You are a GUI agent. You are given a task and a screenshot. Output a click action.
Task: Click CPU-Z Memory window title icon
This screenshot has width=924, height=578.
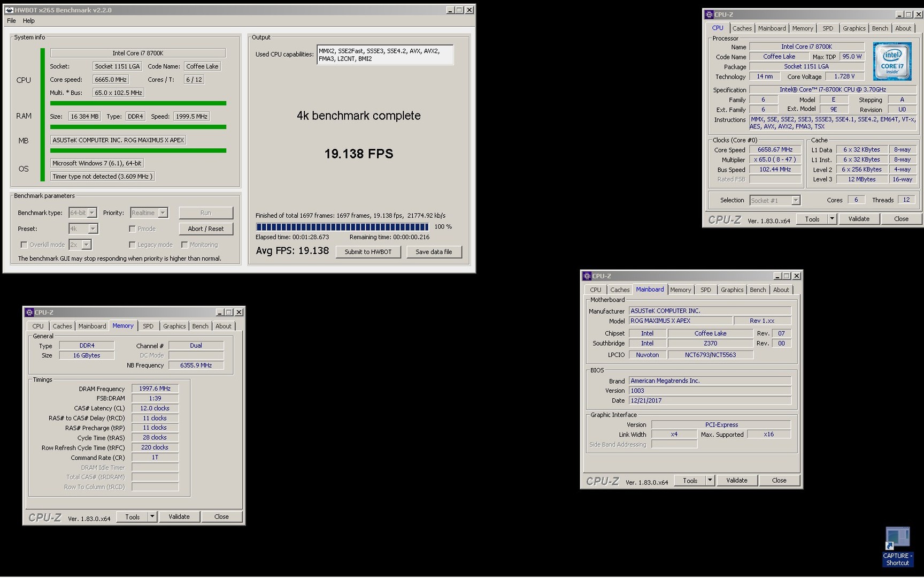coord(29,313)
